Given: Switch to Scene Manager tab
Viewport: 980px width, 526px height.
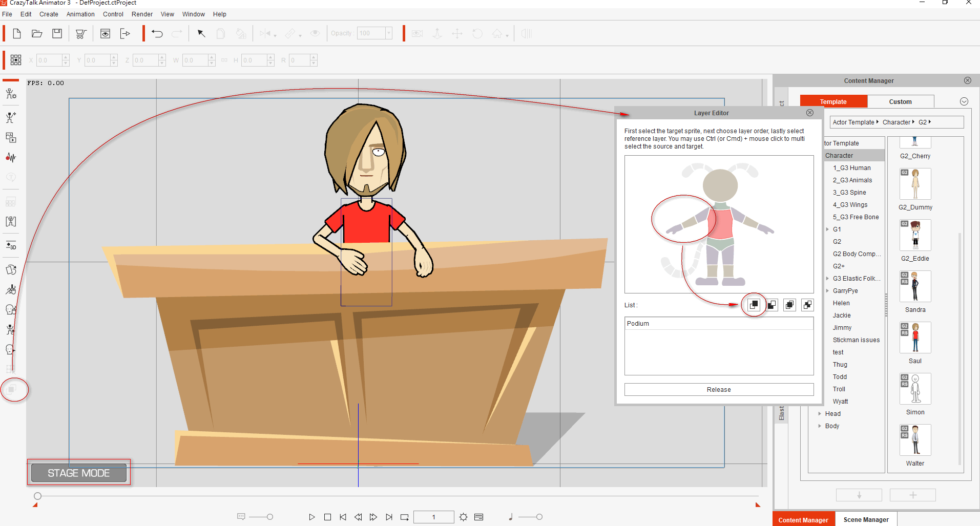Looking at the screenshot, I should click(x=866, y=519).
